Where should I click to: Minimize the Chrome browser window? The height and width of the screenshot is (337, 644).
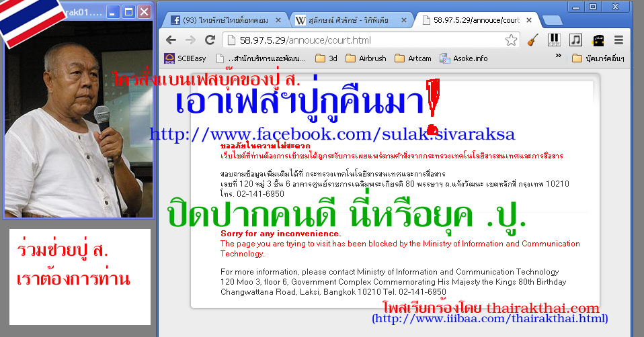click(x=576, y=7)
